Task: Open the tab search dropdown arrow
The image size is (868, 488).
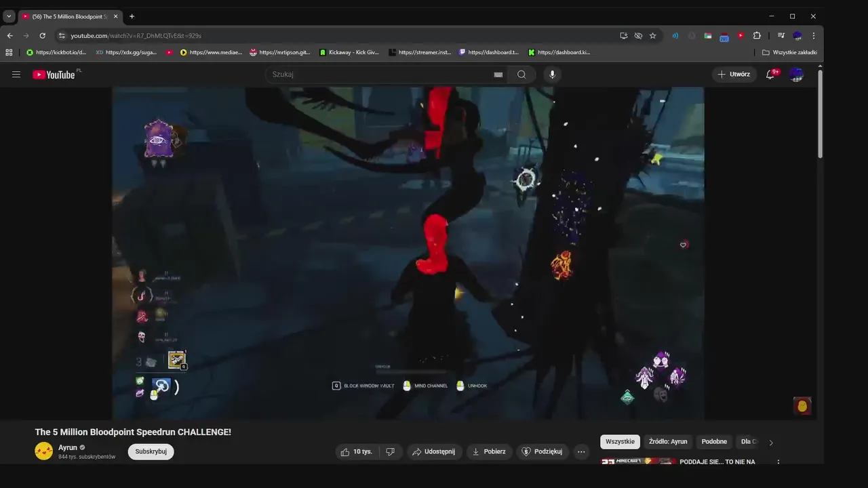Action: click(9, 16)
